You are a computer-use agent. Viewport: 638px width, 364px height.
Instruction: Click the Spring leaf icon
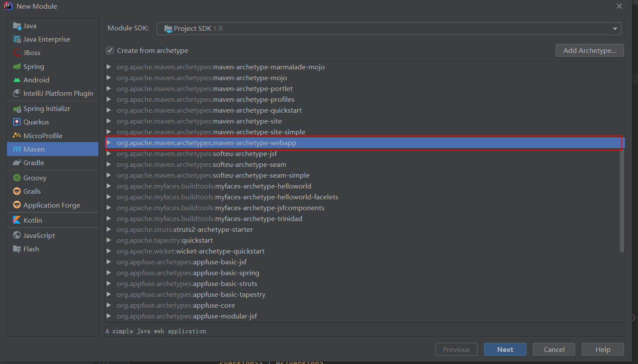[x=17, y=66]
